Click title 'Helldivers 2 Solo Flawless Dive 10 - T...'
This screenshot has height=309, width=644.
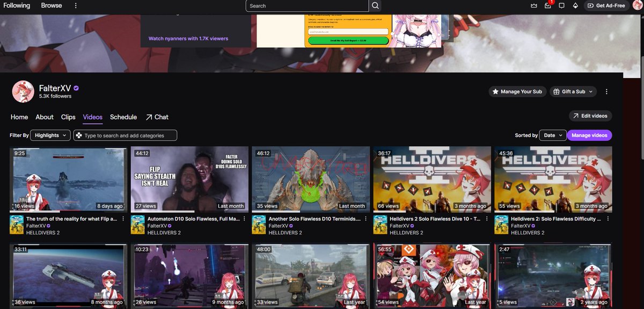pyautogui.click(x=435, y=219)
